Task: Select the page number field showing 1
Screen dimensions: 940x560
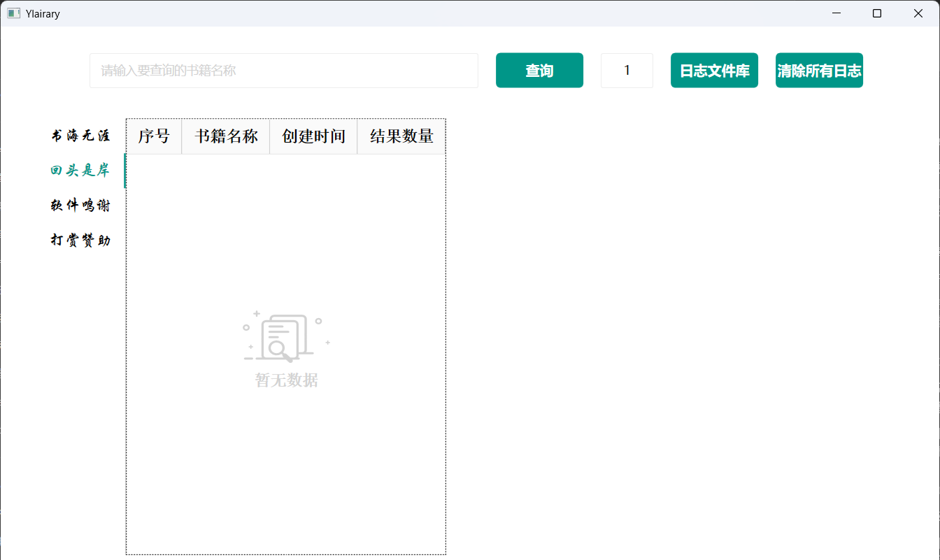Action: pyautogui.click(x=627, y=70)
